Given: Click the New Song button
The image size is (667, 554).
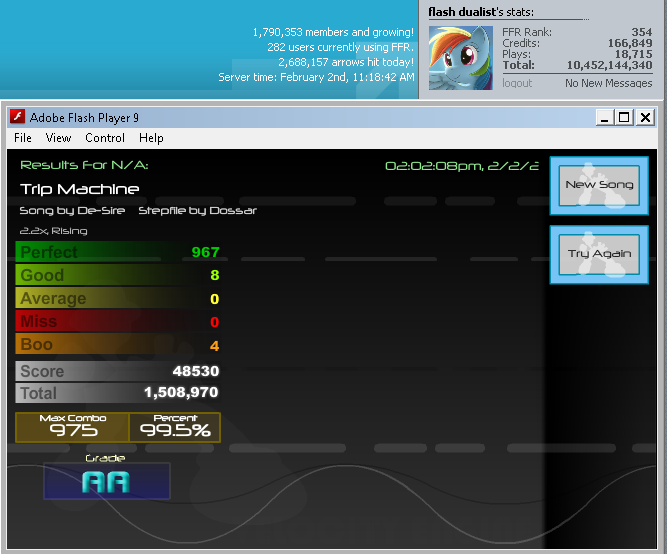Looking at the screenshot, I should (x=599, y=185).
